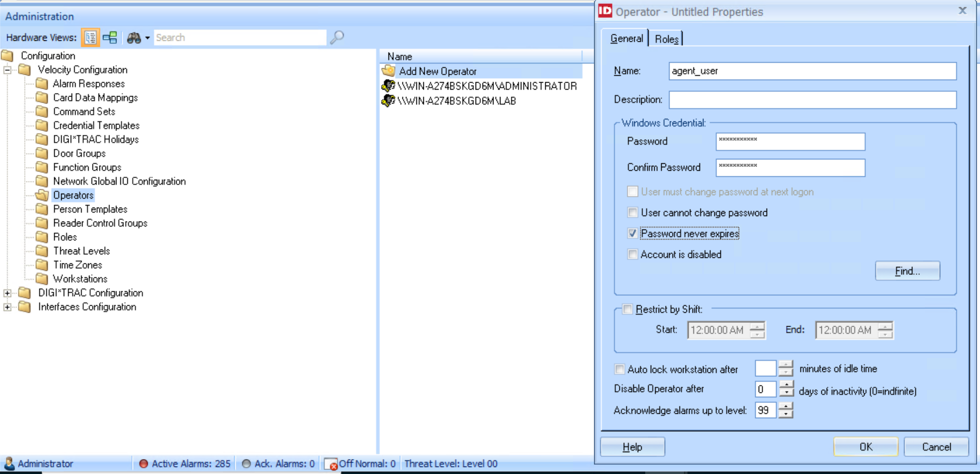980x474 pixels.
Task: Click the Network Global IO Configuration folder icon
Action: (x=42, y=181)
